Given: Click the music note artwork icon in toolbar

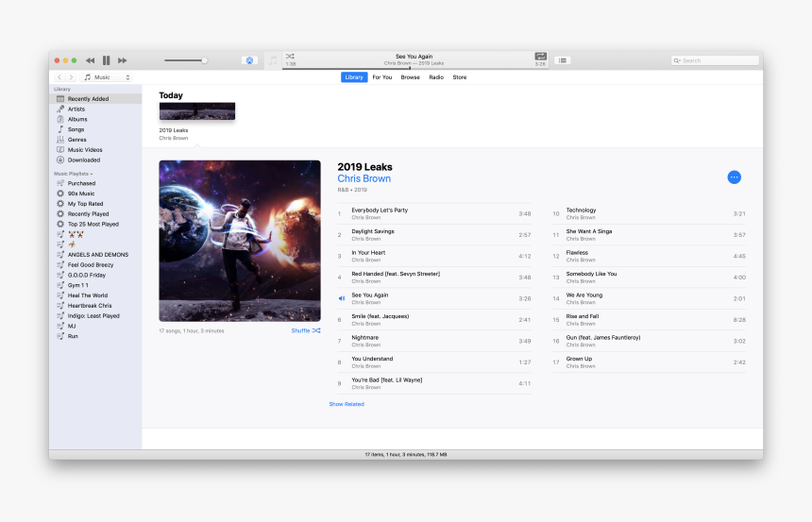Looking at the screenshot, I should click(273, 60).
